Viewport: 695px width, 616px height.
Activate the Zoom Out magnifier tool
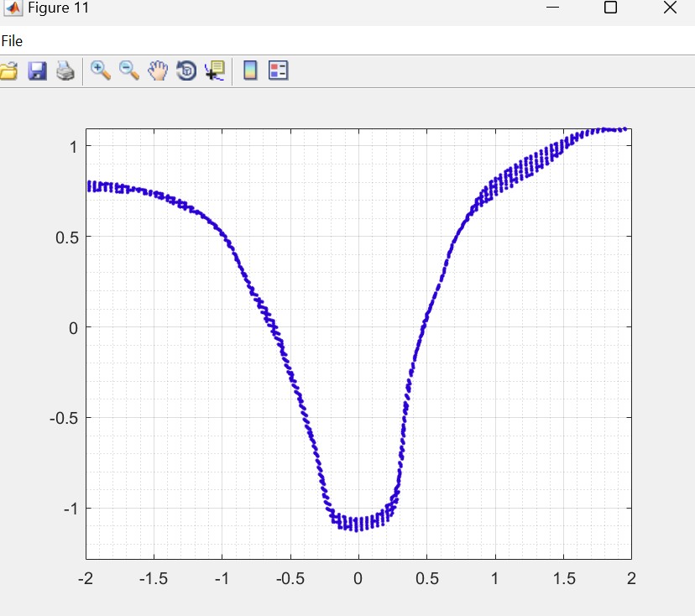click(x=129, y=71)
